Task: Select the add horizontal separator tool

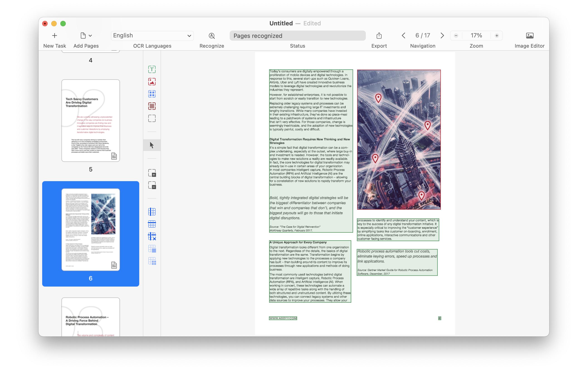Action: [x=152, y=224]
